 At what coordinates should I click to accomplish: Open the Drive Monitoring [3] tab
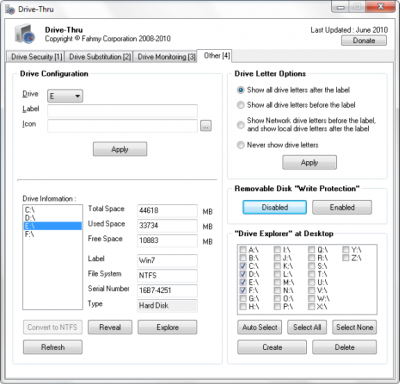click(166, 57)
